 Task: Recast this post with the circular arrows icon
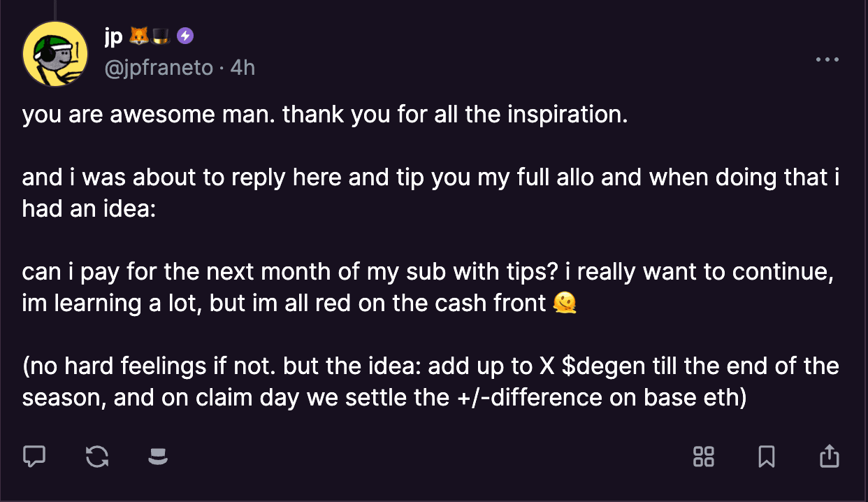coord(96,457)
